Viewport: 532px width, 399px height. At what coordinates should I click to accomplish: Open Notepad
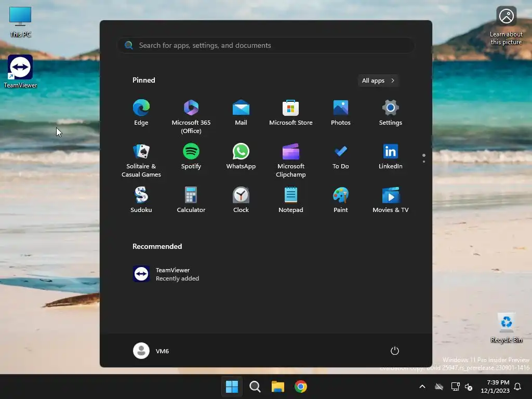coord(291,200)
